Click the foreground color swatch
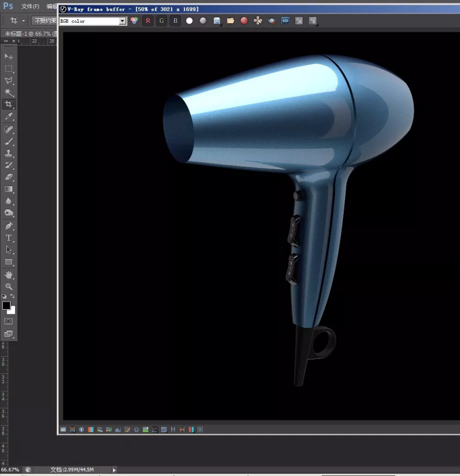Viewport: 460px width, 476px height. coord(6,306)
